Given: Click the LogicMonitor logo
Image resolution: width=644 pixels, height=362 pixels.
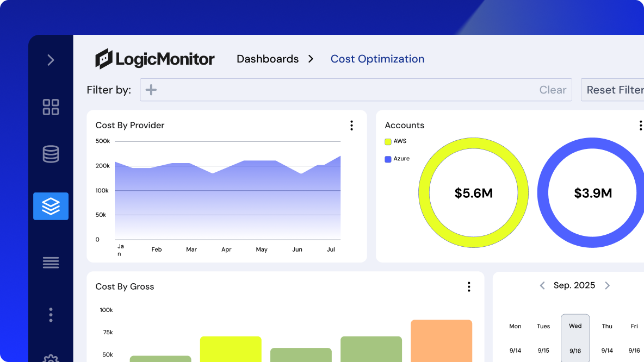Looking at the screenshot, I should (155, 59).
